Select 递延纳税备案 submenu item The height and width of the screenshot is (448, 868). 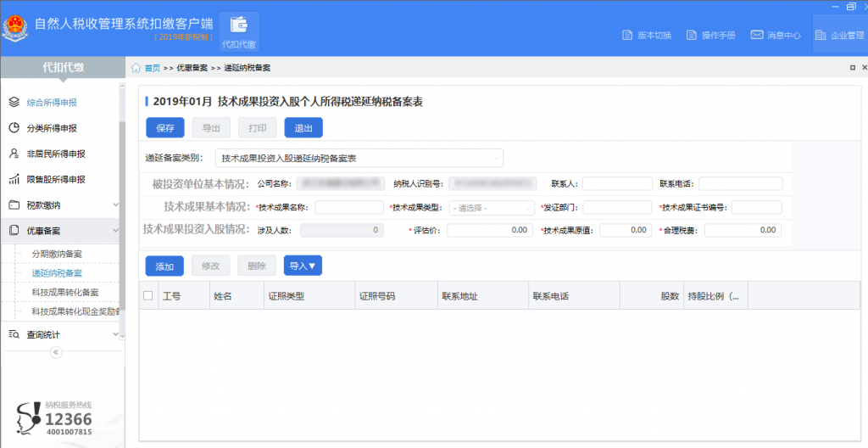click(x=57, y=273)
